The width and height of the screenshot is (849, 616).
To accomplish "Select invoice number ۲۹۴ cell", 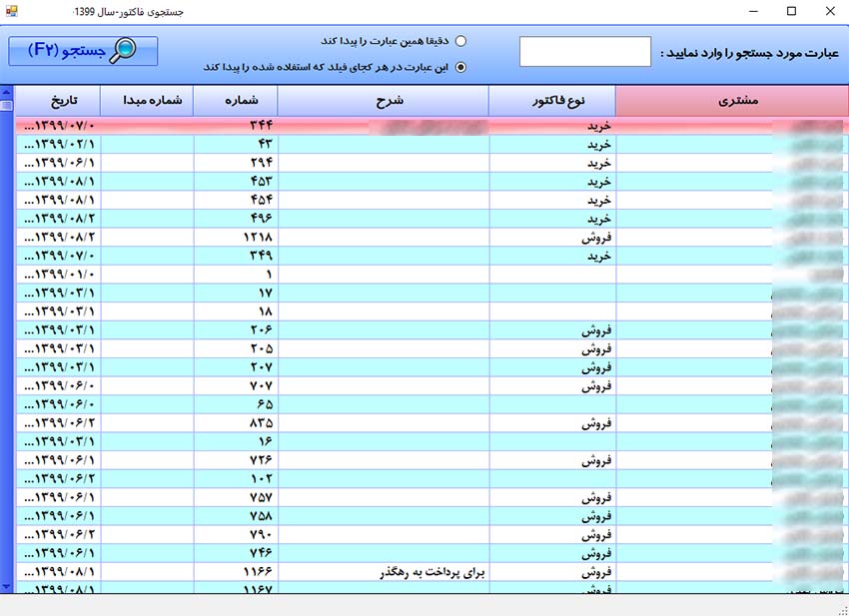I will coord(236,163).
